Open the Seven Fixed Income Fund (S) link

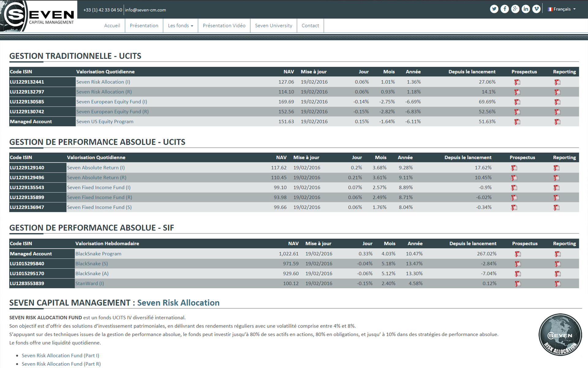pos(99,207)
